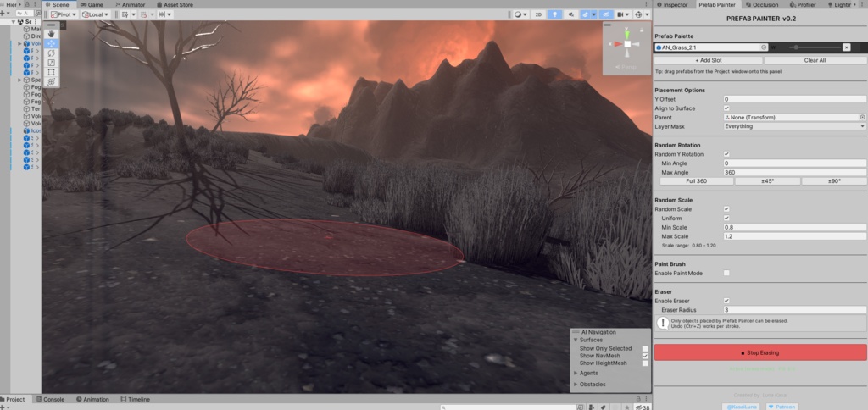The height and width of the screenshot is (410, 868).
Task: Select the Rotate tool
Action: point(52,53)
